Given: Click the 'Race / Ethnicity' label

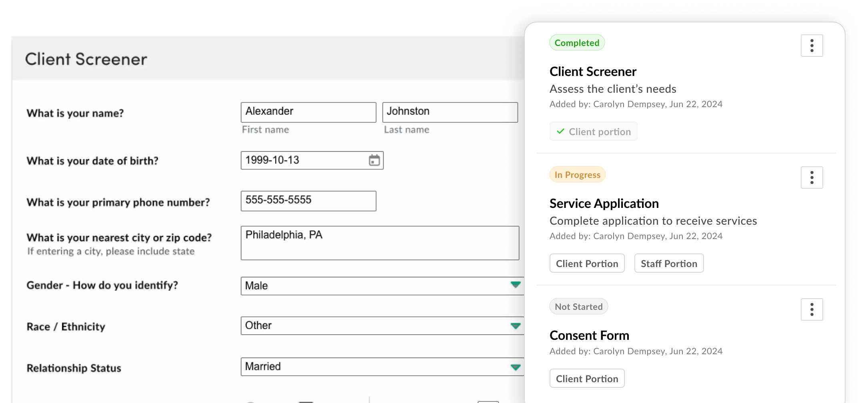Looking at the screenshot, I should [66, 327].
